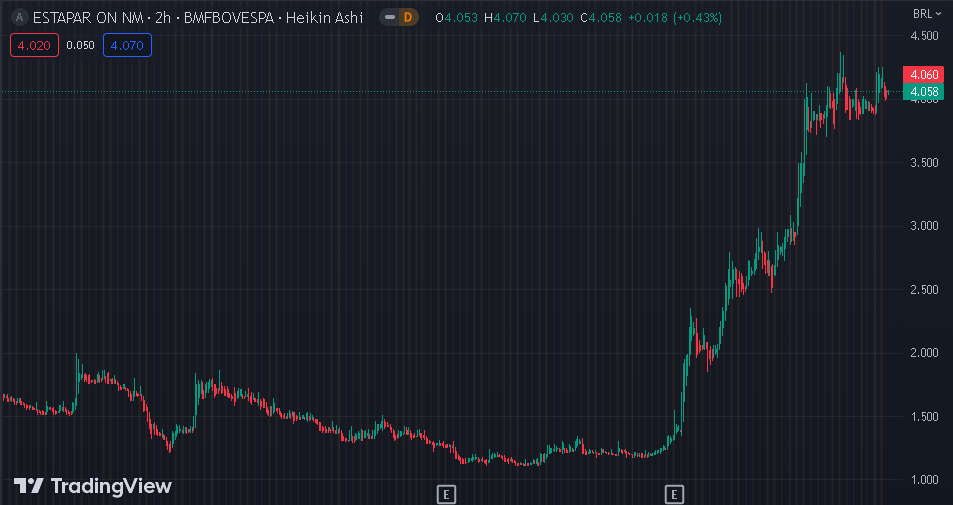Click the open value O4.053
Viewport: 953px width, 505px height.
pyautogui.click(x=456, y=18)
